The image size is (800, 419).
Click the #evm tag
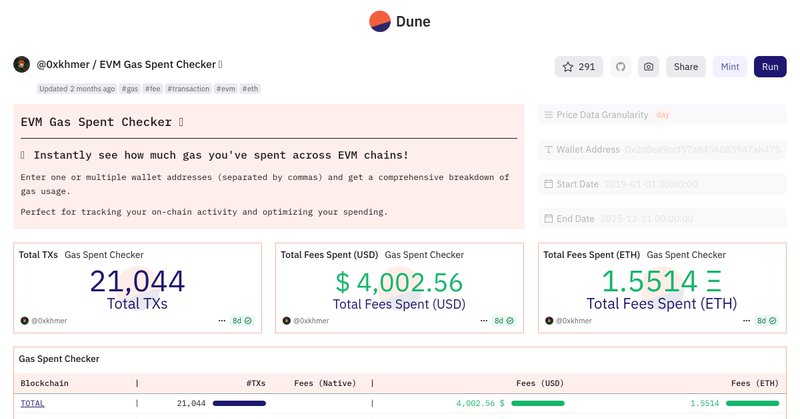click(226, 89)
